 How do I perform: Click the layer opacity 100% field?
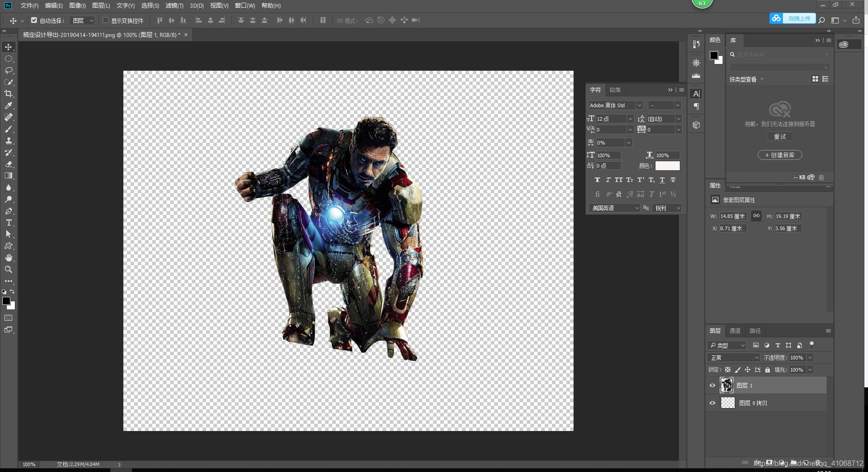797,358
